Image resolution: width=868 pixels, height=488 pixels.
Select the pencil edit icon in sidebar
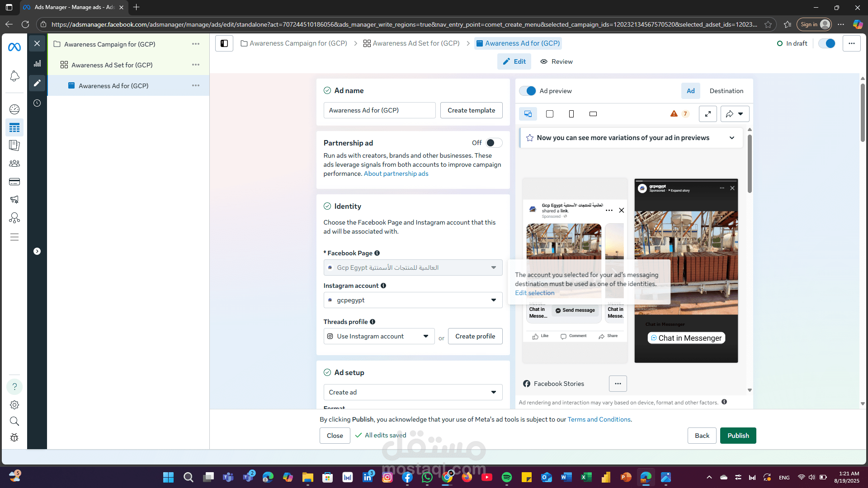point(37,83)
